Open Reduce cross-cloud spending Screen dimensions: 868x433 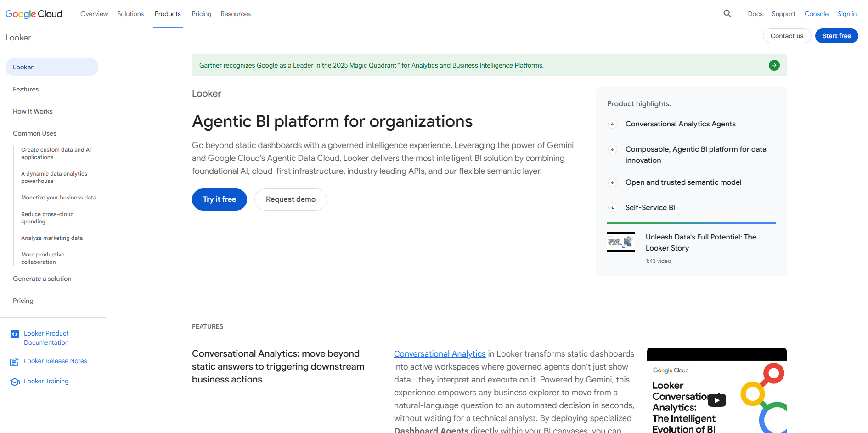(x=47, y=218)
